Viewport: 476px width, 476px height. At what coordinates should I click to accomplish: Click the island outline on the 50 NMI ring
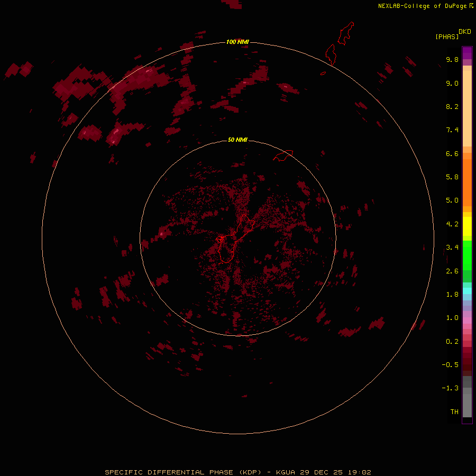[x=283, y=155]
